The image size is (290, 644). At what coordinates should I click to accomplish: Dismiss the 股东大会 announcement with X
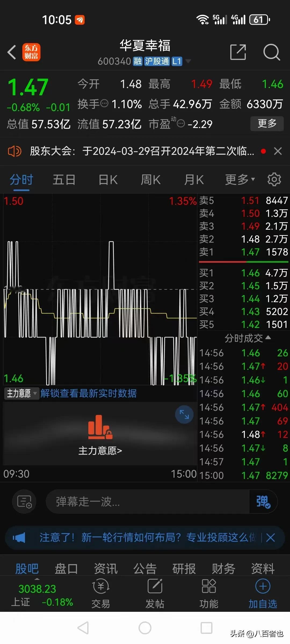[x=278, y=151]
